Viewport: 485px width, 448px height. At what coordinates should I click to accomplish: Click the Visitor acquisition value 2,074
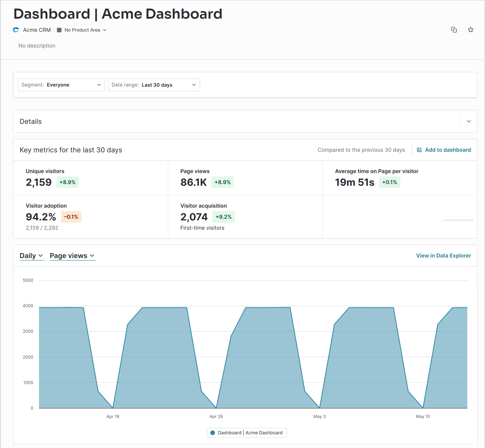pos(194,217)
